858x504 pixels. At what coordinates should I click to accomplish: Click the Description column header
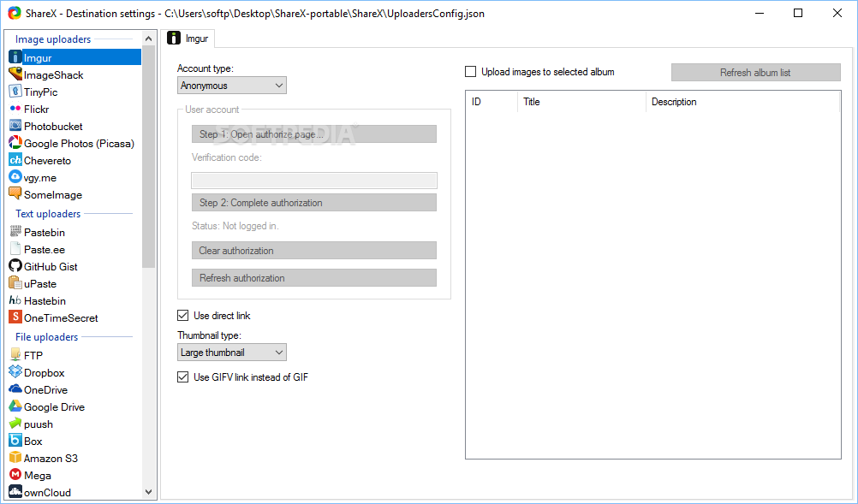coord(742,102)
